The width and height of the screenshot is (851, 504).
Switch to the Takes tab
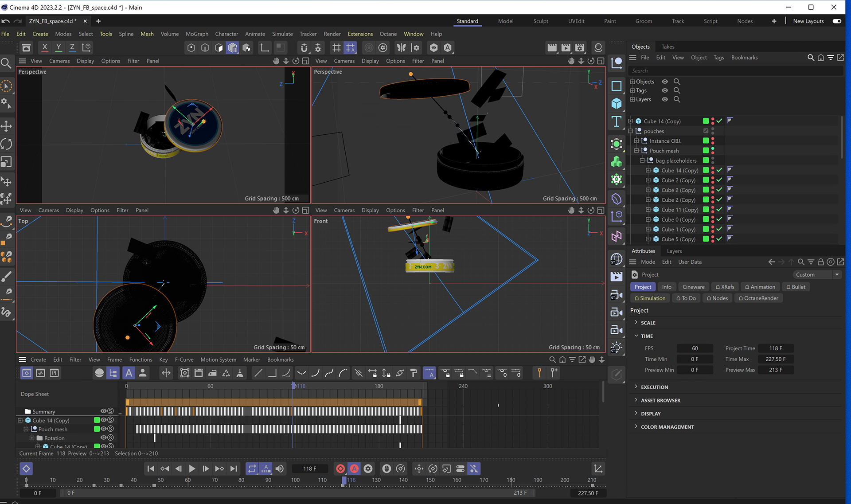tap(668, 47)
